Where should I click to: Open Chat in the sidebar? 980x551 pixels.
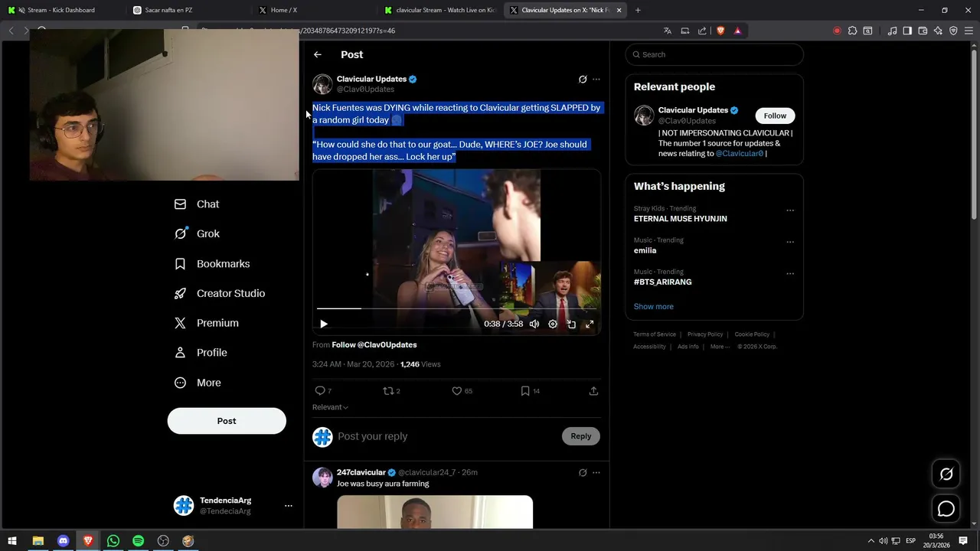click(197, 204)
